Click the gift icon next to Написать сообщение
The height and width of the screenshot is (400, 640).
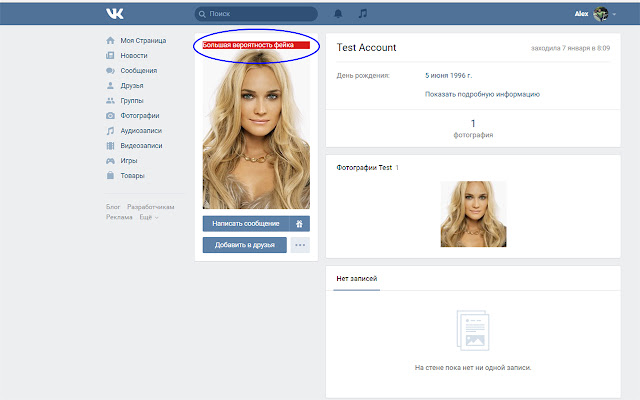coord(300,224)
